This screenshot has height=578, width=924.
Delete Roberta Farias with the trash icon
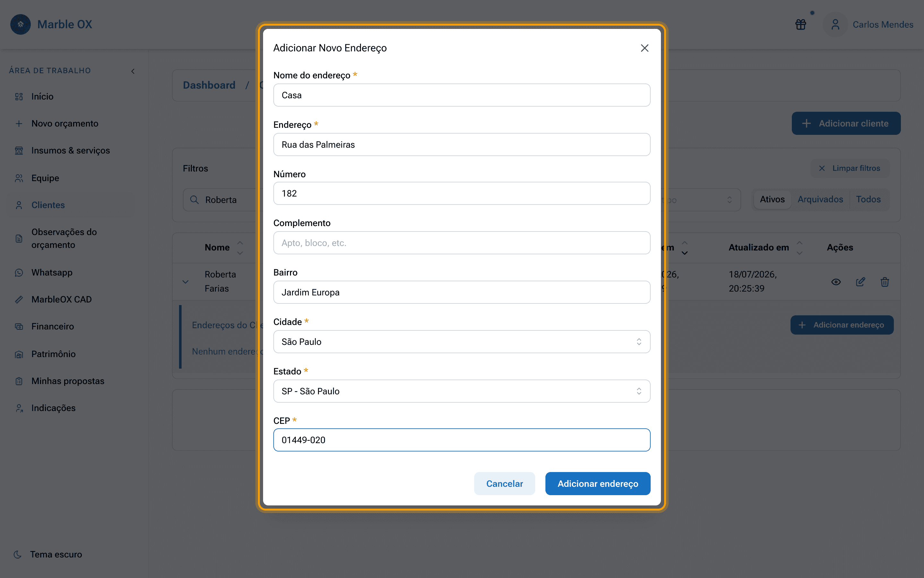[885, 282]
